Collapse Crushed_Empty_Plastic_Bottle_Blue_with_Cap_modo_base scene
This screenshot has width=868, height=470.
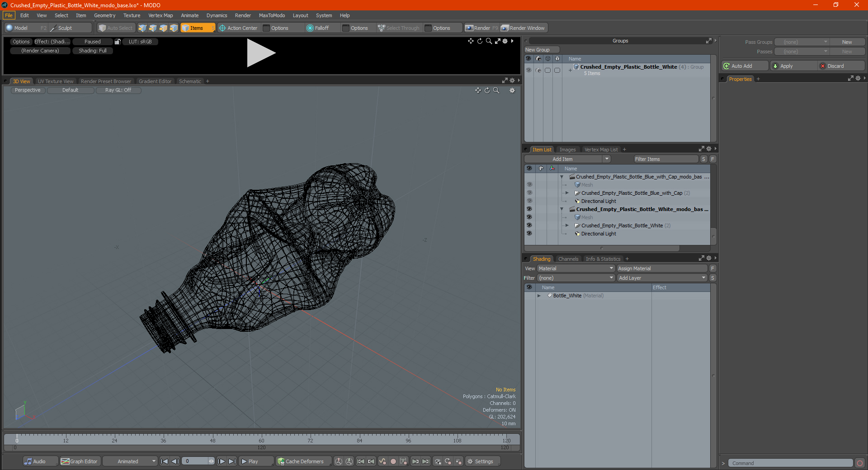tap(562, 177)
